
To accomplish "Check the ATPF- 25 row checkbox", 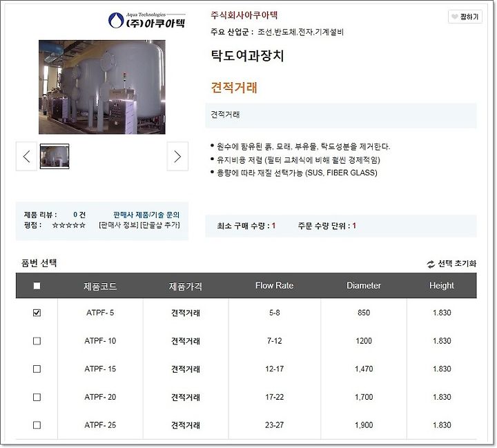I will (x=37, y=425).
